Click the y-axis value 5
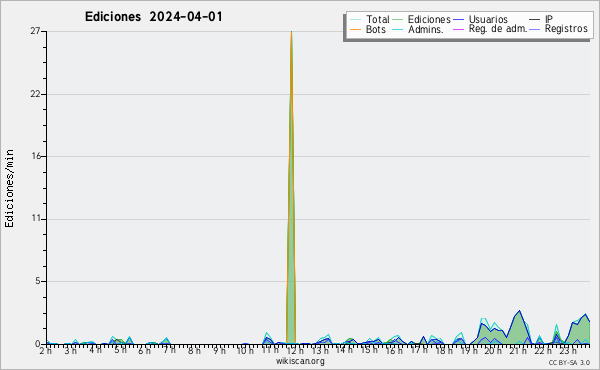600x370 pixels. (x=38, y=281)
